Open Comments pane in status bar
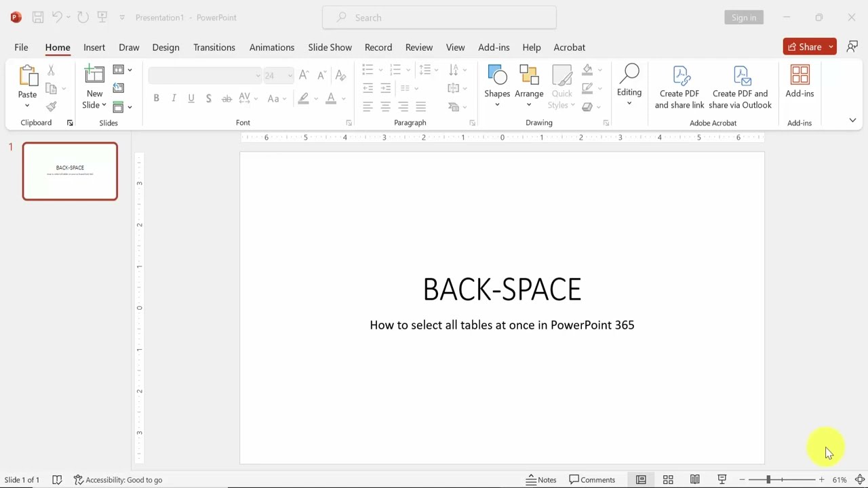Viewport: 868px width, 488px height. point(592,480)
